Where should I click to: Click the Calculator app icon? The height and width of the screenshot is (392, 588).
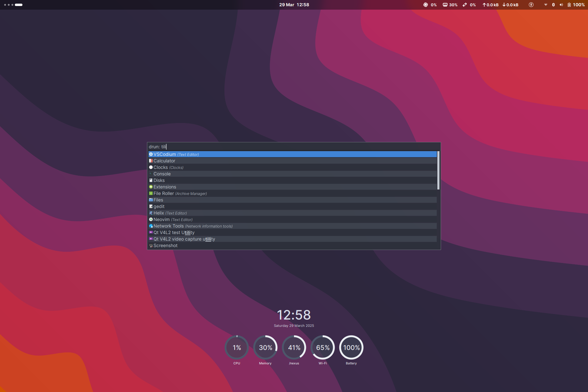pyautogui.click(x=151, y=161)
